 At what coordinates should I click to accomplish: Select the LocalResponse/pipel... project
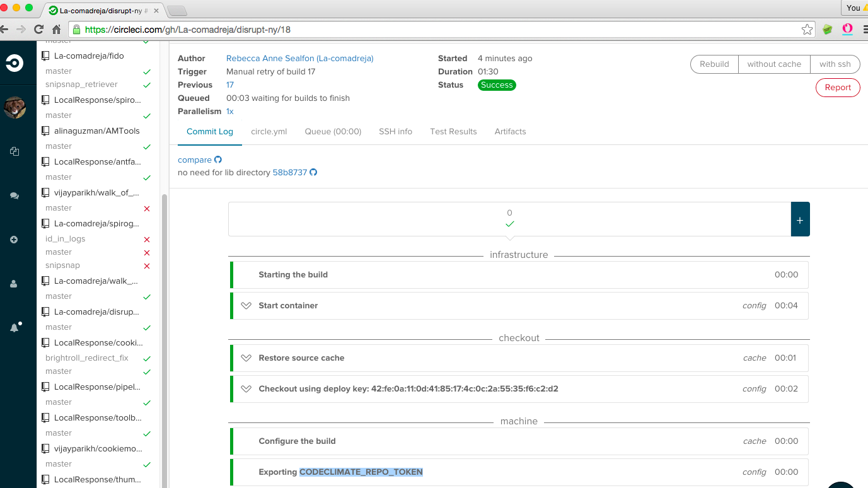coord(97,387)
